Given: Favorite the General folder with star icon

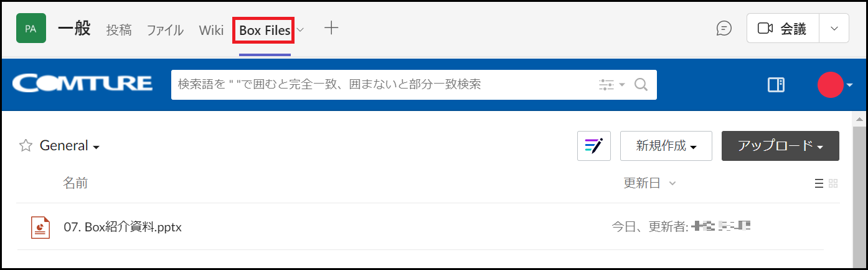Looking at the screenshot, I should [x=26, y=146].
